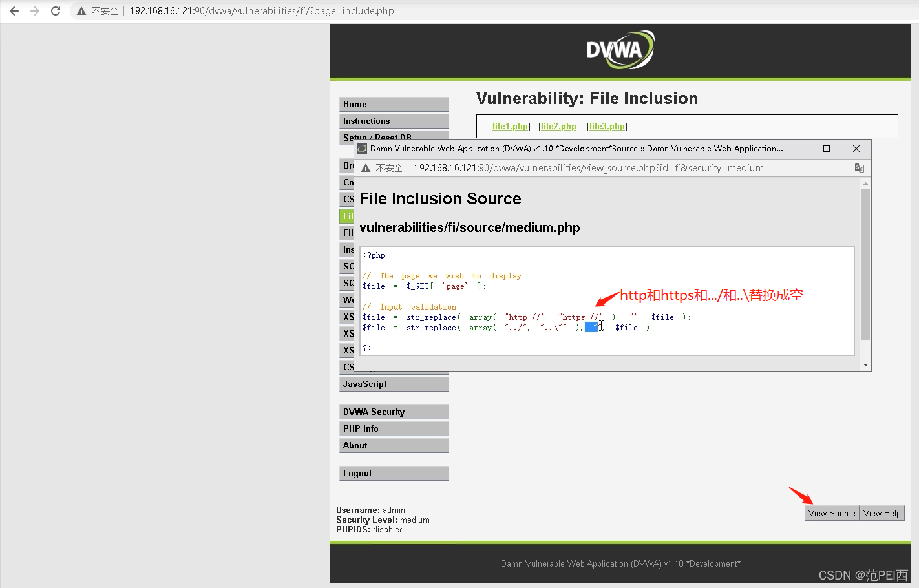919x588 pixels.
Task: Click the popup scrollbar up arrow
Action: [866, 184]
